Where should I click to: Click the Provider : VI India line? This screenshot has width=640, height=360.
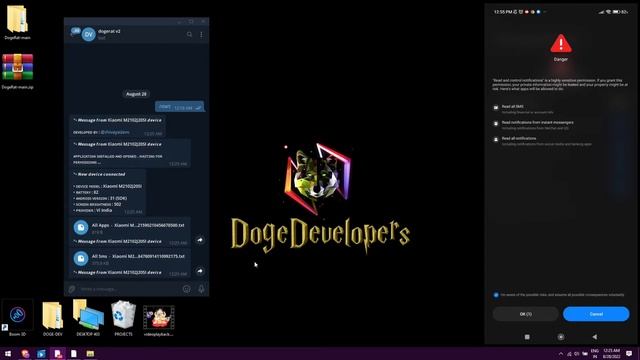93,210
